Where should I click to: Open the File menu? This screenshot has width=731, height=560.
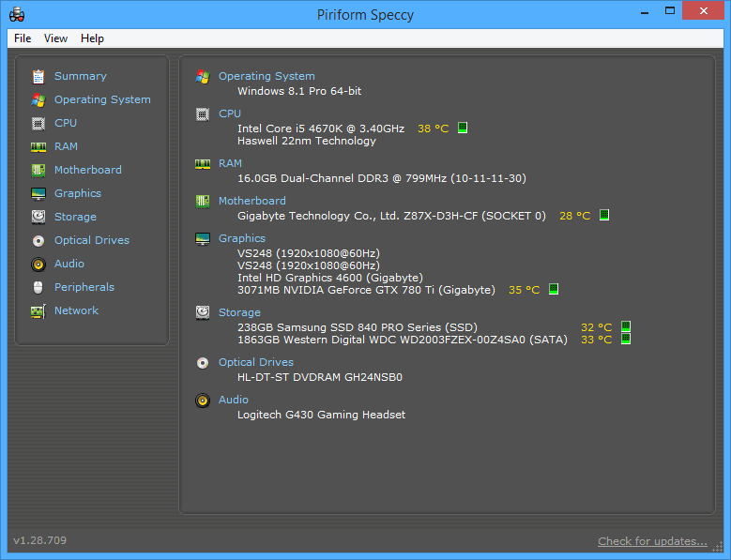click(23, 38)
